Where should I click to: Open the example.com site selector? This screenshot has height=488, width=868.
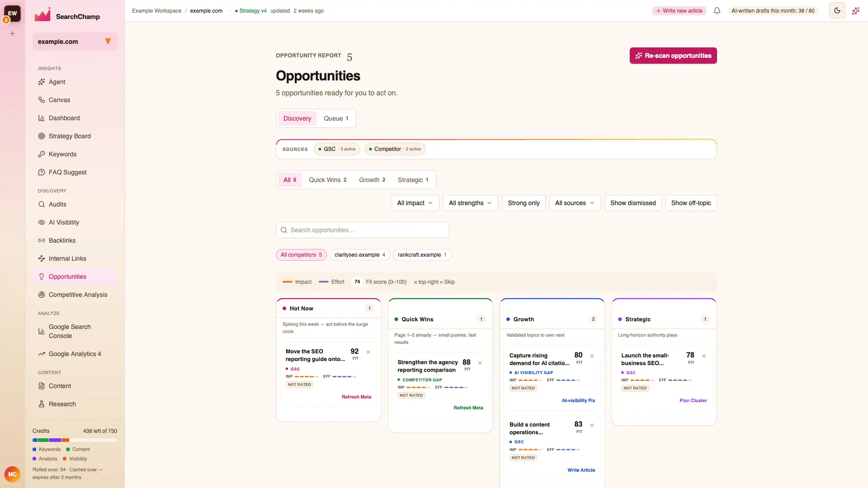pyautogui.click(x=75, y=42)
